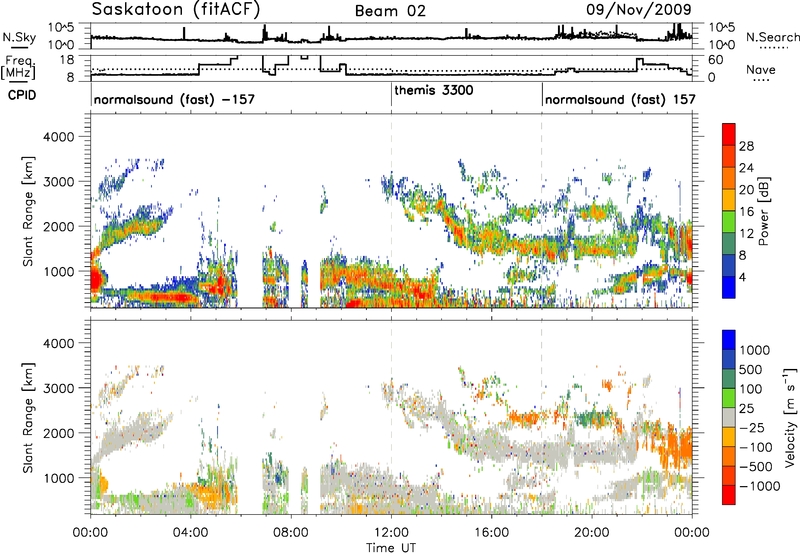
Task: Click the 'Freq. [MHz]' axis label
Action: [x=20, y=67]
